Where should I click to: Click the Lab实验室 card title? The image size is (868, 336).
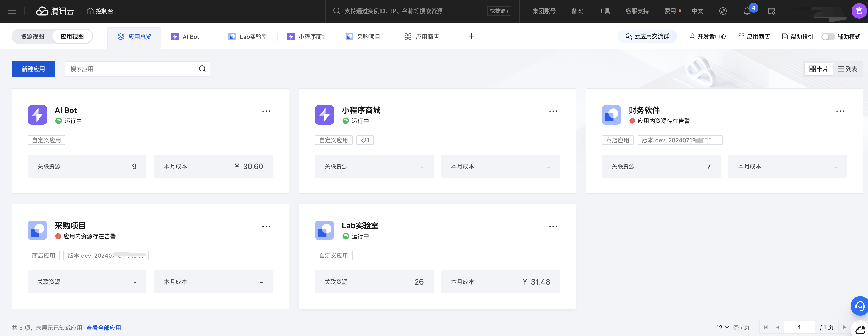[360, 225]
